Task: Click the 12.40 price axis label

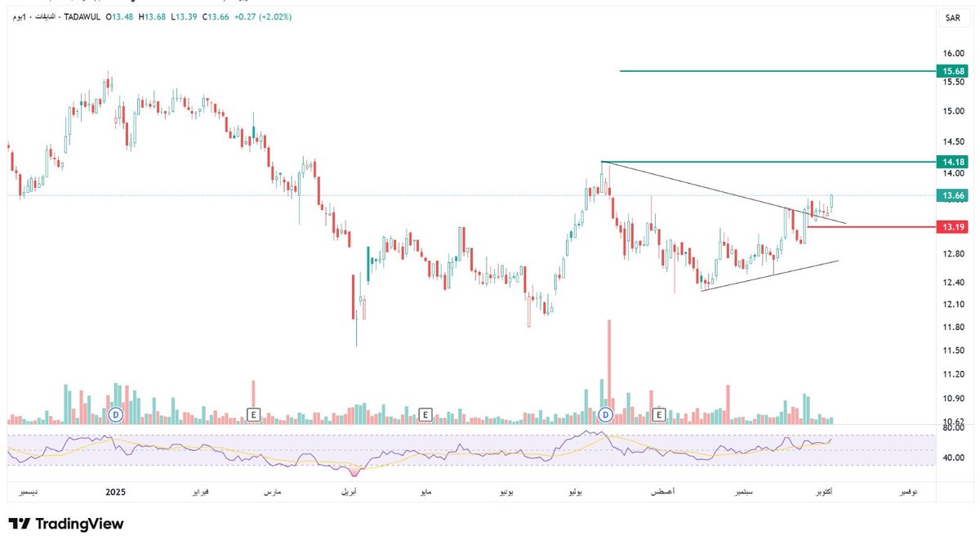Action: point(954,283)
